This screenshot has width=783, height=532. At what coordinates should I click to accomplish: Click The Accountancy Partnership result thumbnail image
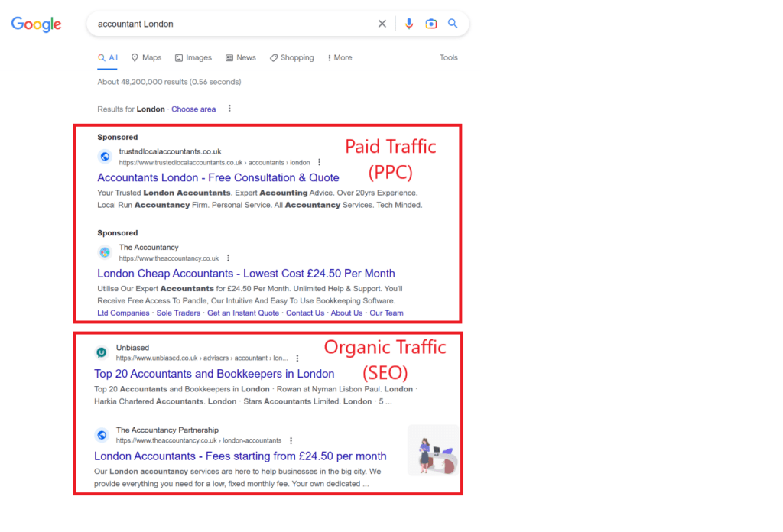[x=434, y=450]
